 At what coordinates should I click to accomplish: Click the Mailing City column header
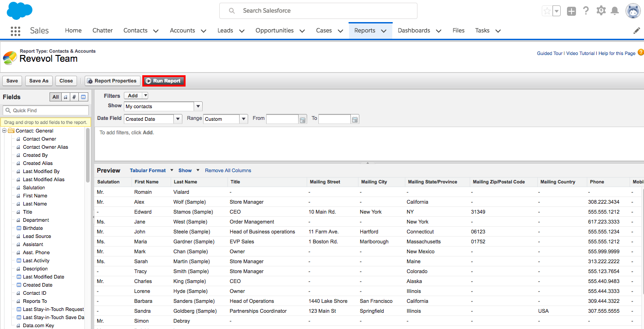[381, 182]
